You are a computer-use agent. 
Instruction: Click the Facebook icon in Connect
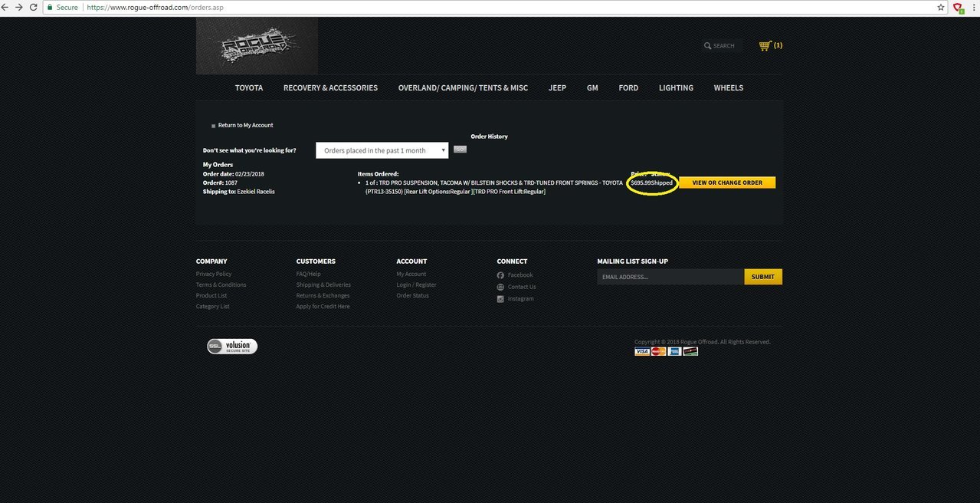[x=500, y=275]
